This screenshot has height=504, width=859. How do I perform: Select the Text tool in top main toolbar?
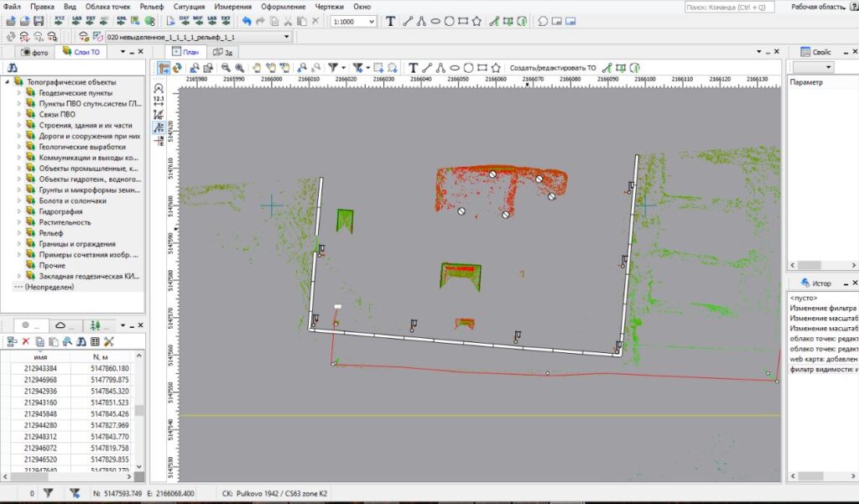390,21
